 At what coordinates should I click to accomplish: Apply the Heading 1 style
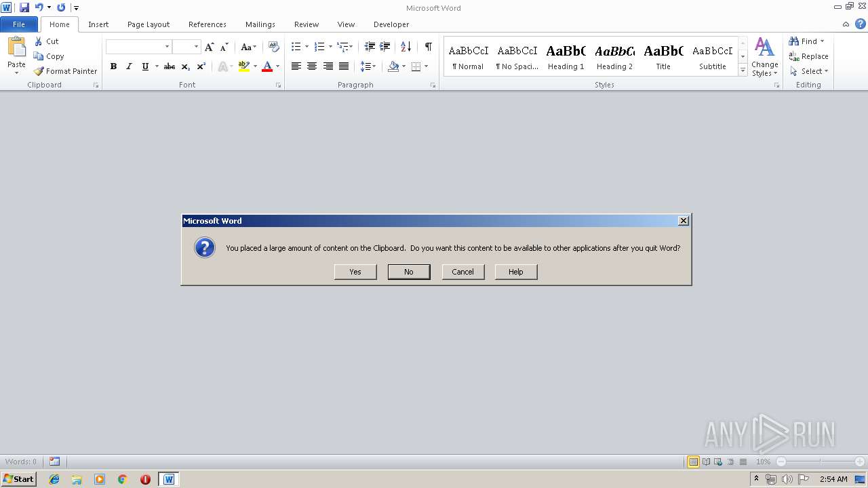click(566, 57)
